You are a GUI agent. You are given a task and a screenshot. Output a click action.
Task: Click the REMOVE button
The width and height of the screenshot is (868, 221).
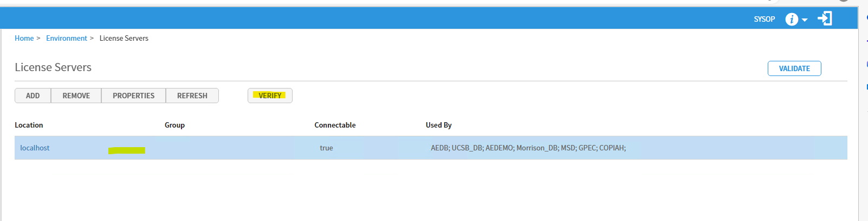pos(76,96)
